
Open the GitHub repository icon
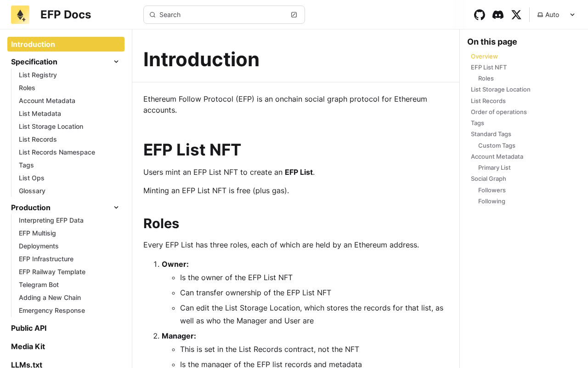click(480, 15)
